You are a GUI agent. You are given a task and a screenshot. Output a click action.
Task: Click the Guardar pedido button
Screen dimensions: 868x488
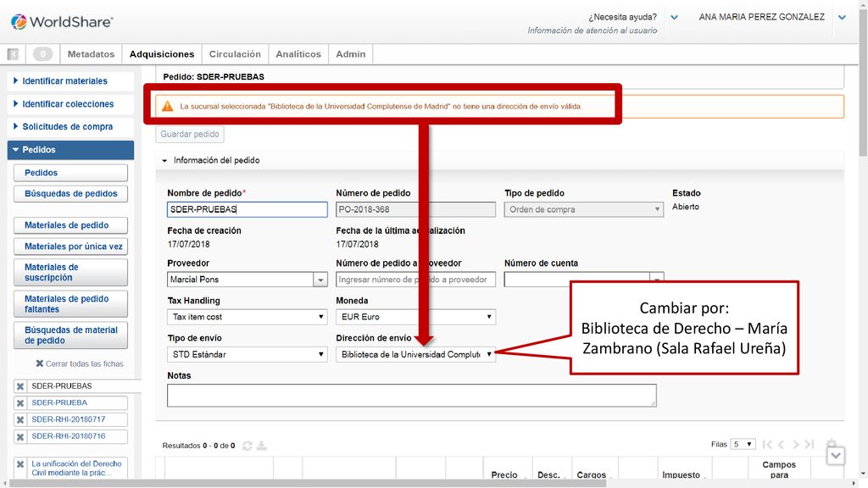point(190,134)
